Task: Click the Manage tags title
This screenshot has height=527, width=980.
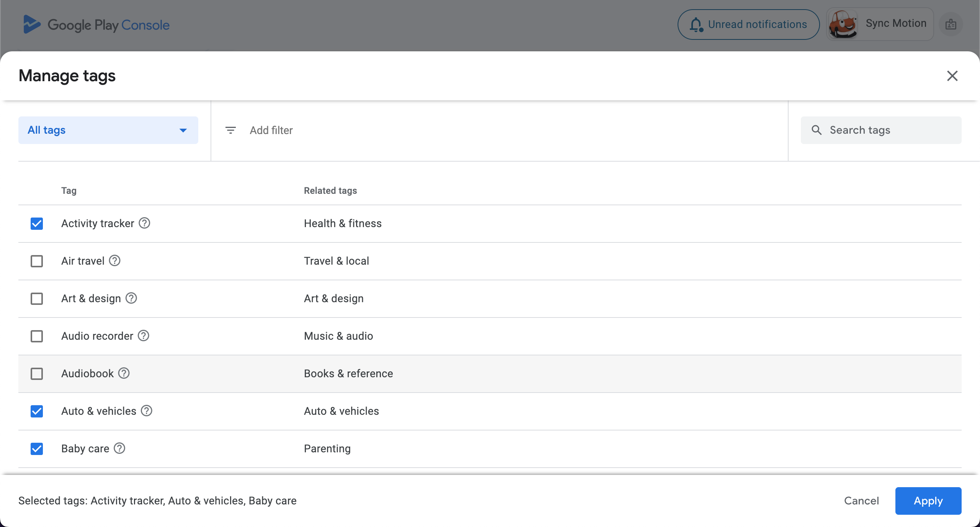Action: [67, 76]
